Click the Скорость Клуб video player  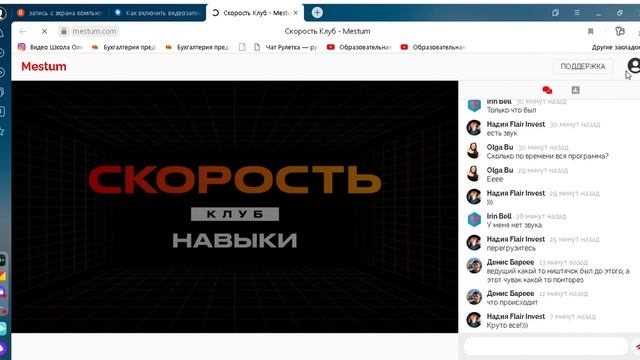coord(235,207)
